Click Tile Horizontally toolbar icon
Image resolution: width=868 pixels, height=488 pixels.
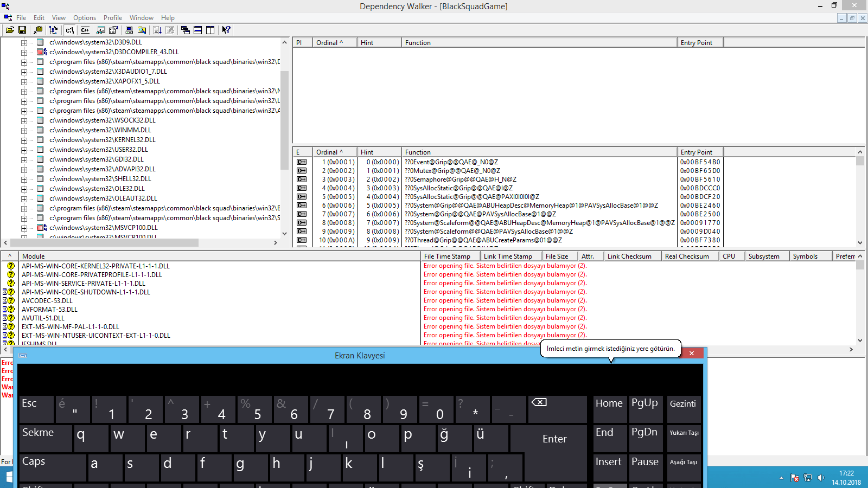coord(198,30)
